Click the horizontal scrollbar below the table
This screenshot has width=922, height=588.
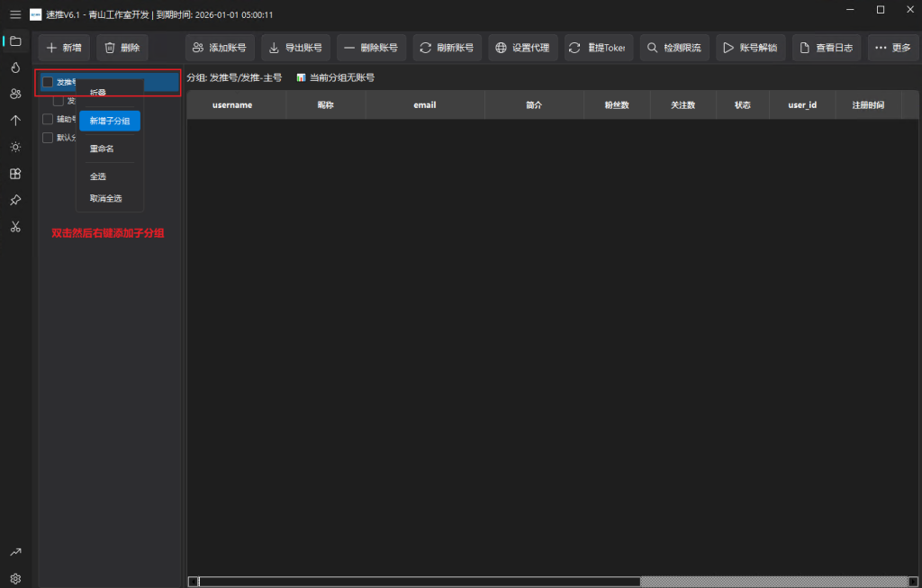419,582
